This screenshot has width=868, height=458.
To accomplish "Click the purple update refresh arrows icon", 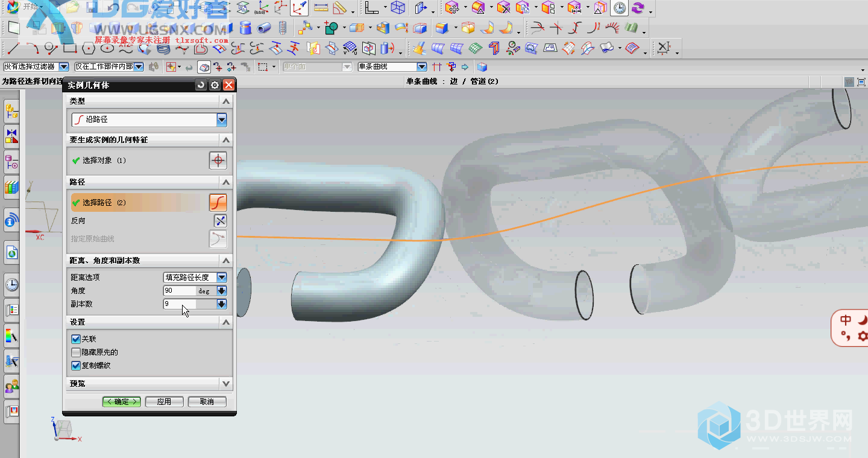I will (637, 8).
